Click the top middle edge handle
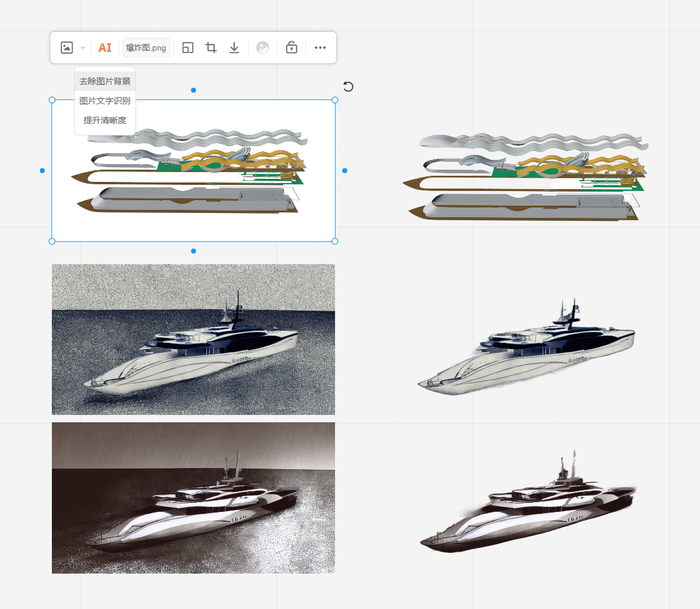The image size is (700, 609). (193, 90)
